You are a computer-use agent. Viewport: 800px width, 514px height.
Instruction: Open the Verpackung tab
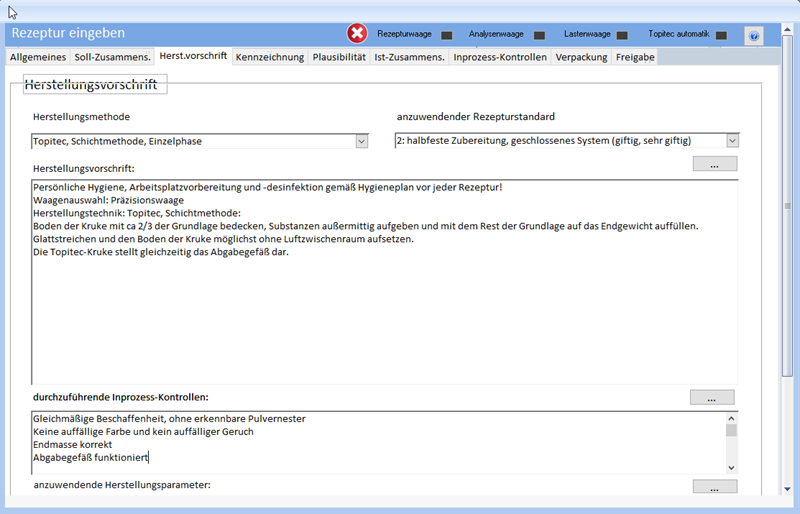pyautogui.click(x=582, y=57)
